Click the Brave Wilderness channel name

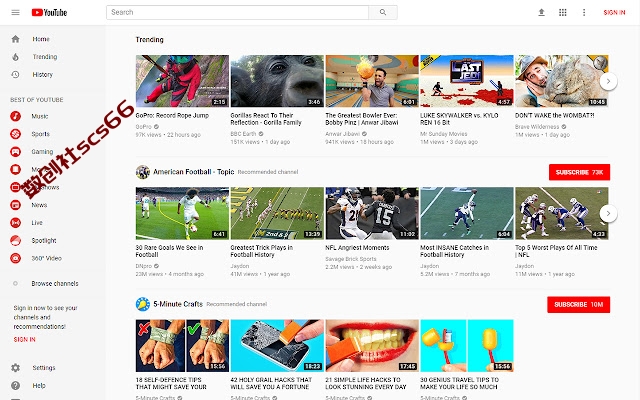click(537, 127)
